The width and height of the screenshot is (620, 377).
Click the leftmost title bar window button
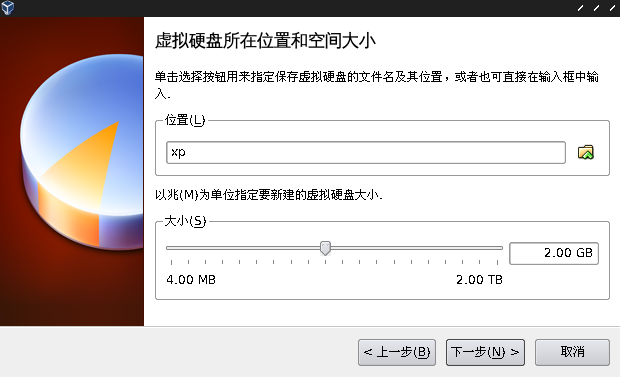click(x=580, y=8)
